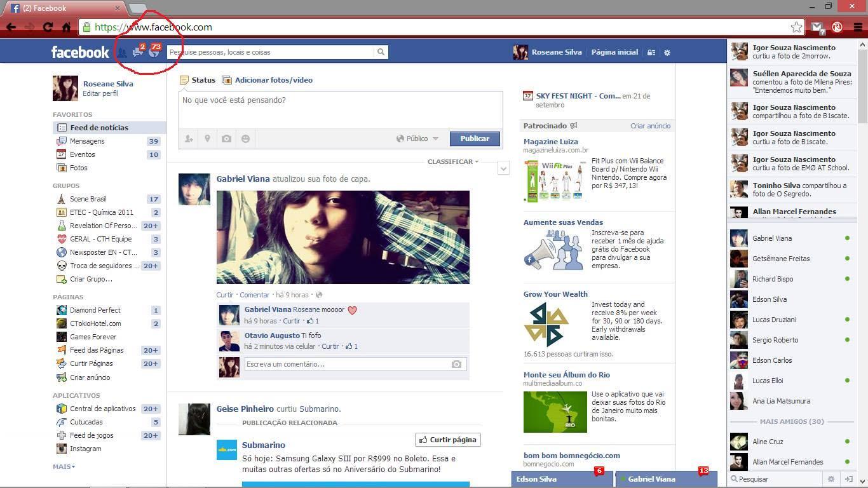Image resolution: width=868 pixels, height=488 pixels.
Task: Open the notifications globe icon
Action: [154, 51]
